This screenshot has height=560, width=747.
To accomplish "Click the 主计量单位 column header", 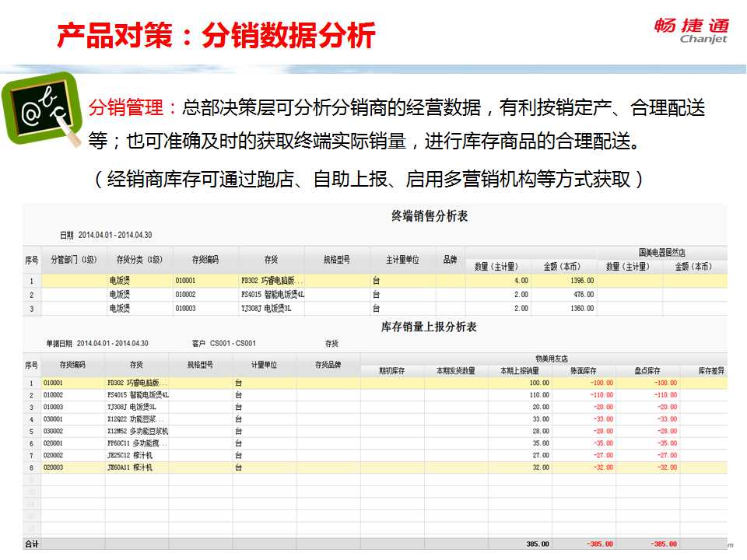I will [402, 260].
